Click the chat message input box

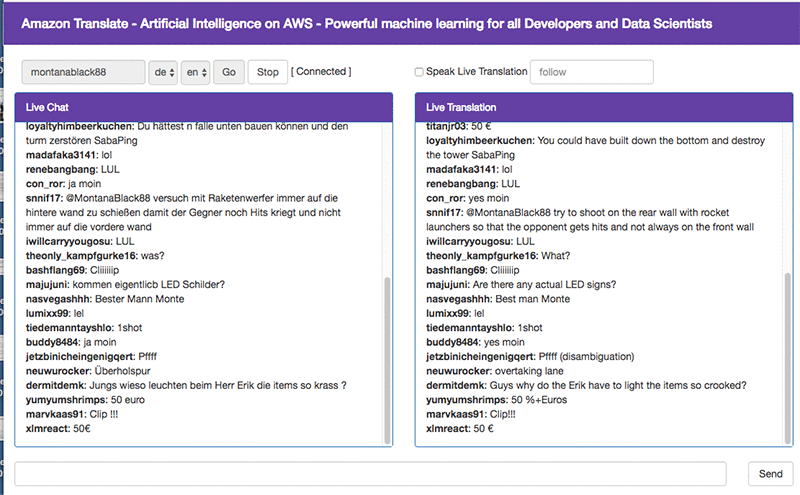point(370,474)
